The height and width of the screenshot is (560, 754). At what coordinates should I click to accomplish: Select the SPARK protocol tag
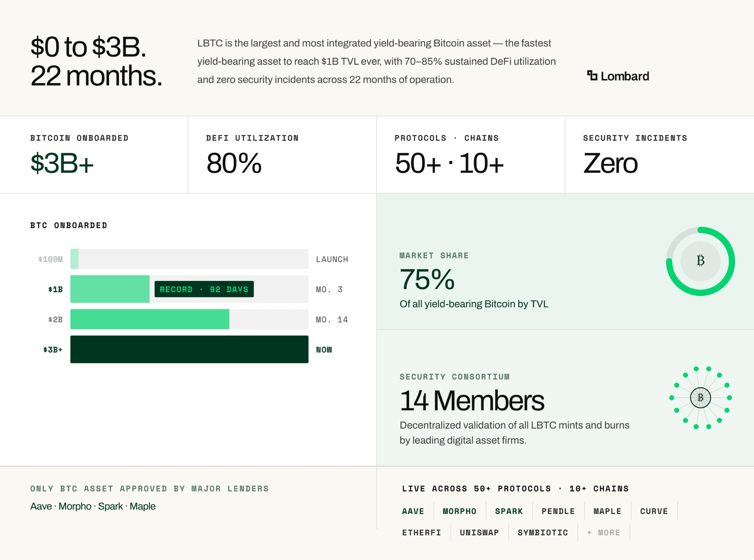pos(509,511)
